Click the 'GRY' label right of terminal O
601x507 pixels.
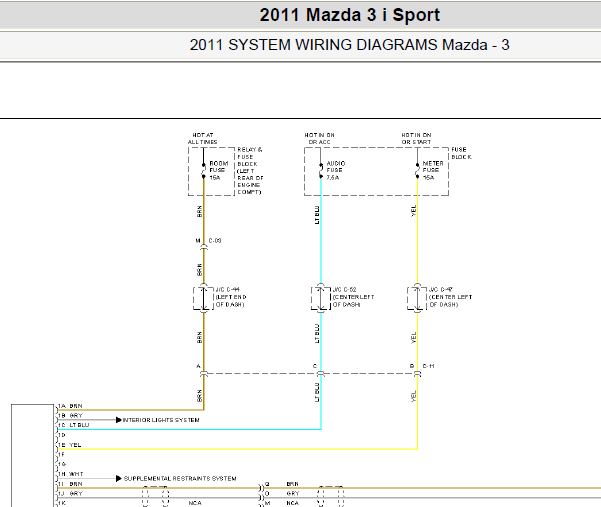(x=292, y=494)
